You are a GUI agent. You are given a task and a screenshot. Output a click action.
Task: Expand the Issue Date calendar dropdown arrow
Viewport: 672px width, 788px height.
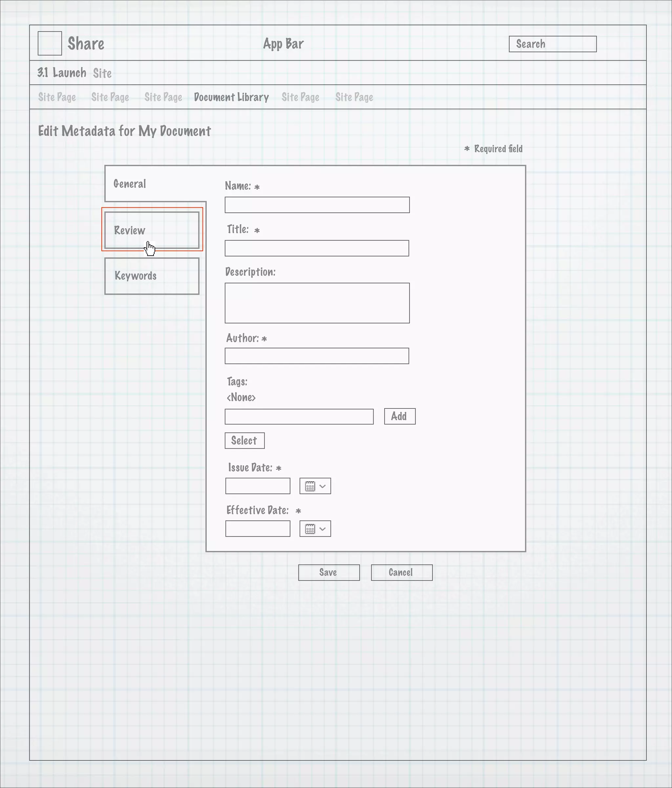pyautogui.click(x=323, y=486)
